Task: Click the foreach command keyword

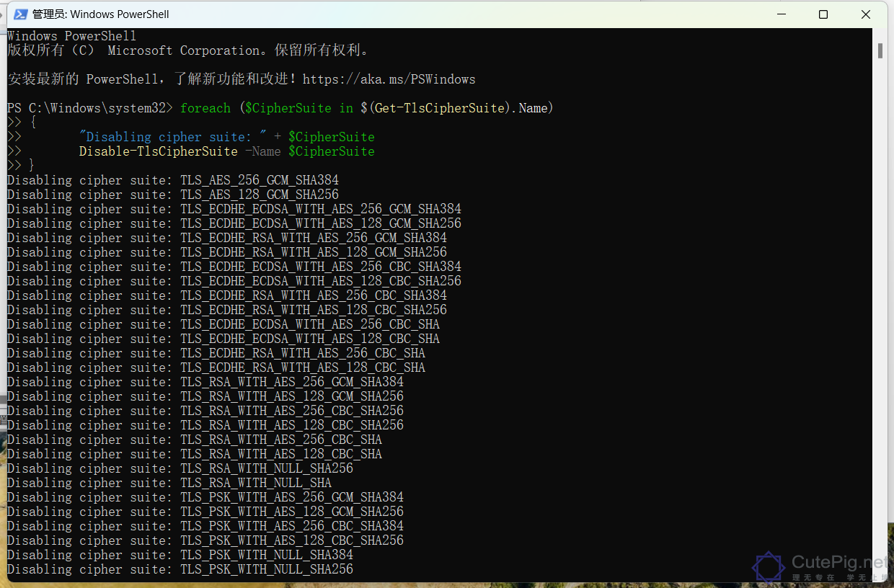Action: (205, 107)
